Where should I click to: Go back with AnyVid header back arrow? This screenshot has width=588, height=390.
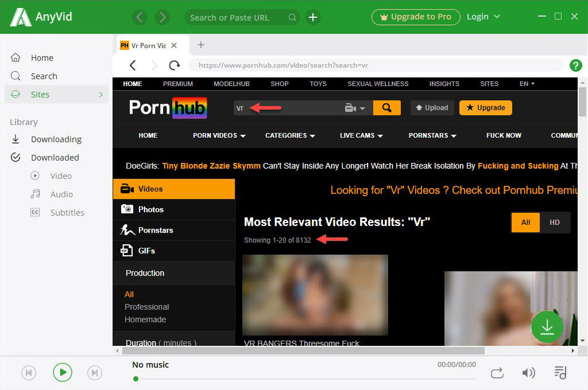coord(139,17)
